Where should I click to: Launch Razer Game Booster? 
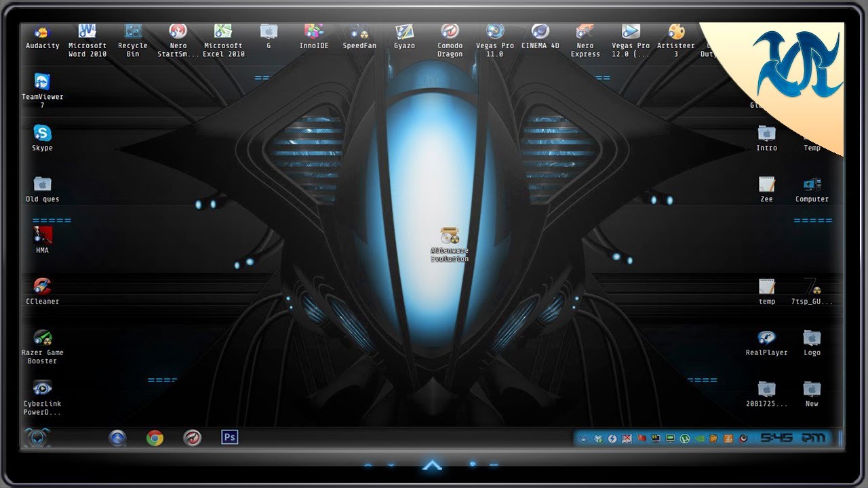tap(42, 347)
